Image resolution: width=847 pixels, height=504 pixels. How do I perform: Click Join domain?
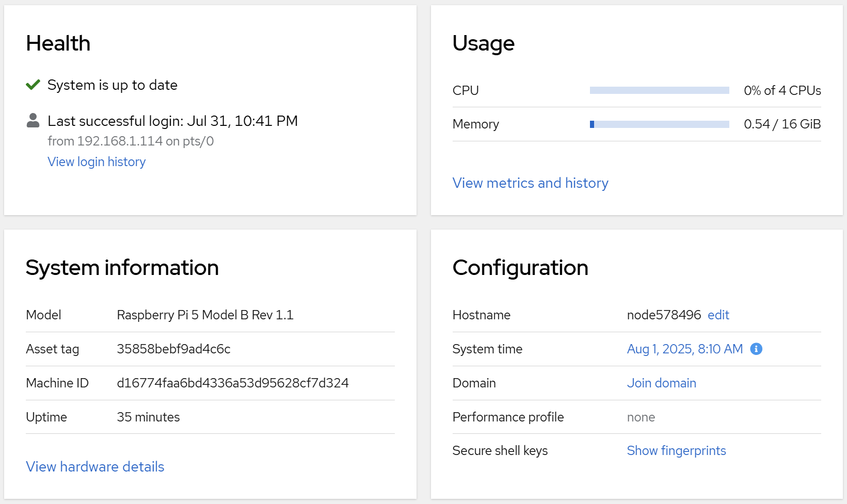click(661, 383)
